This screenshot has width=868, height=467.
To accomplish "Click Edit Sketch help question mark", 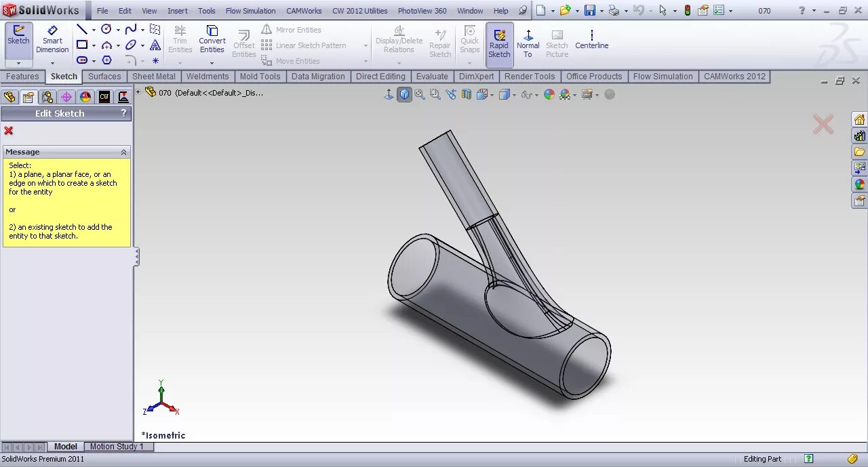I will tap(123, 113).
